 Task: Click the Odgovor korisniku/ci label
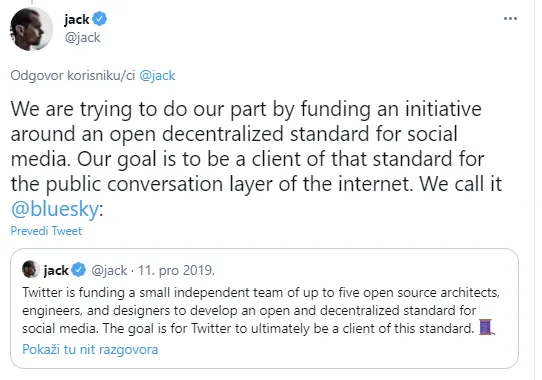[73, 75]
